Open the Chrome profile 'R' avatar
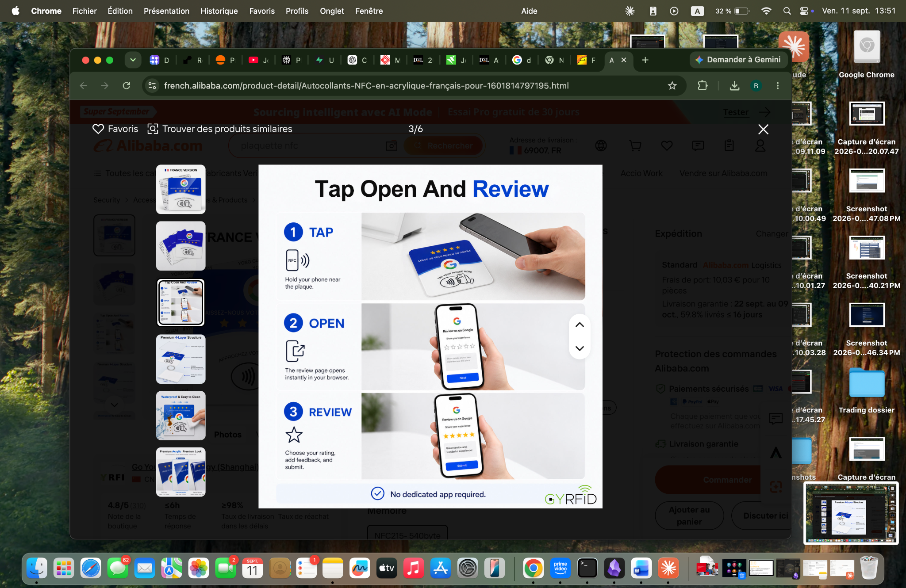This screenshot has width=906, height=588. (x=756, y=86)
